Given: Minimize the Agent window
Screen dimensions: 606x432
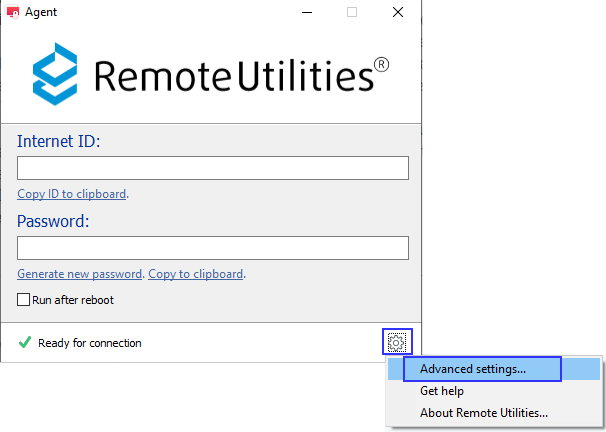Looking at the screenshot, I should [x=306, y=13].
